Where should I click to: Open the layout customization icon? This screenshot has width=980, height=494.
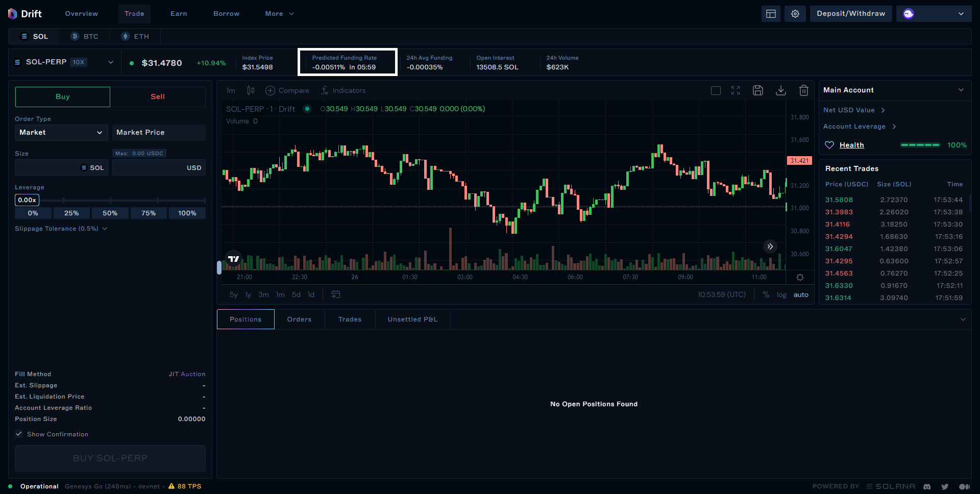771,14
